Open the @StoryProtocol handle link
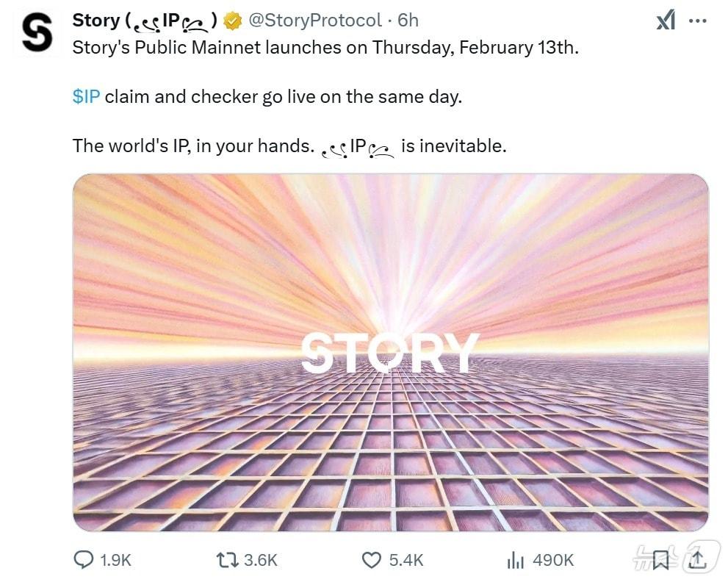Screen dimensions: 728x582 pyautogui.click(x=315, y=21)
